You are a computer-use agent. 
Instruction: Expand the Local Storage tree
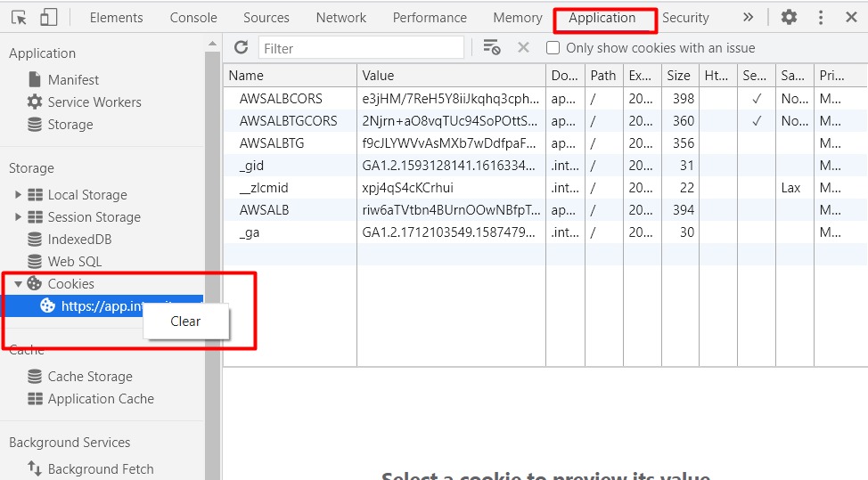pyautogui.click(x=18, y=195)
